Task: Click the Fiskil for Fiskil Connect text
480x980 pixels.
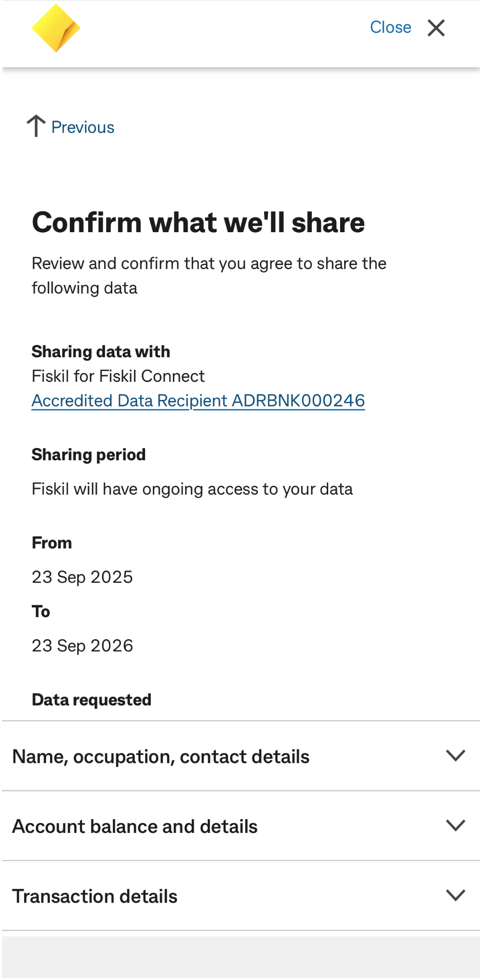Action: tap(118, 376)
